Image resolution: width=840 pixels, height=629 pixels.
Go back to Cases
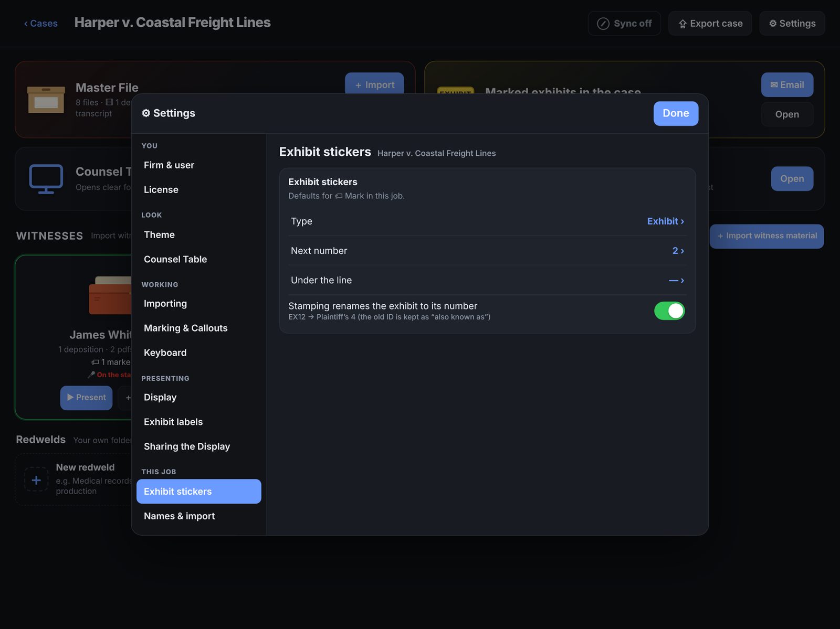click(x=40, y=24)
